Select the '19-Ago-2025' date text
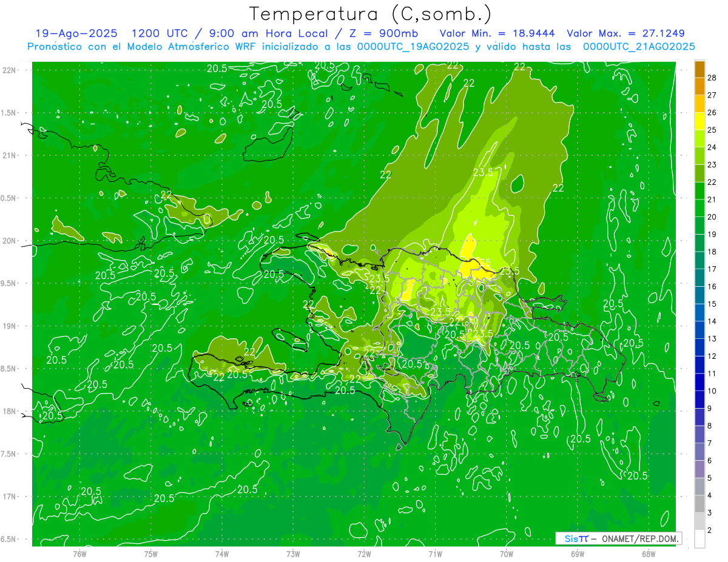The image size is (728, 562). coord(76,33)
